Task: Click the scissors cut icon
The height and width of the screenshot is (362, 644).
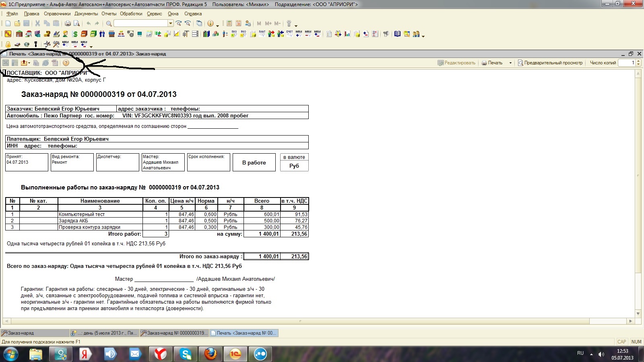Action: tap(37, 24)
